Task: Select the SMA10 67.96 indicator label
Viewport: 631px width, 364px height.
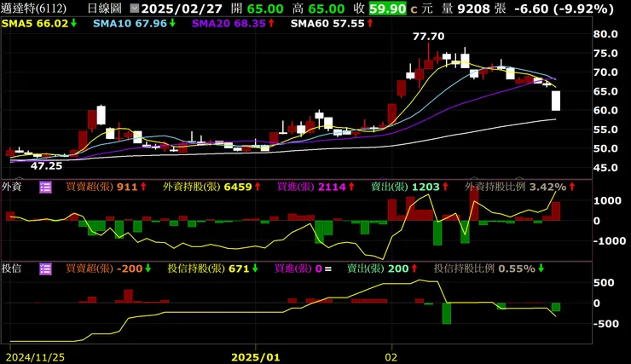Action: coord(130,23)
